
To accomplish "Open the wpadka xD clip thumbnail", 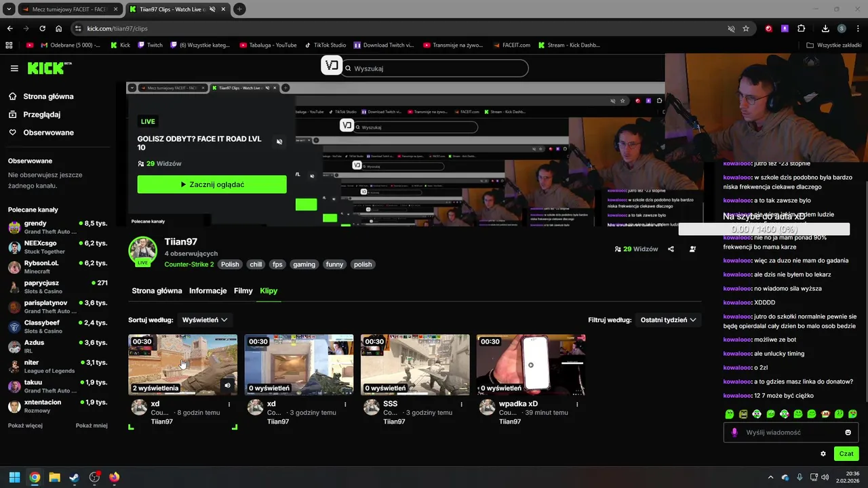I will [x=531, y=365].
